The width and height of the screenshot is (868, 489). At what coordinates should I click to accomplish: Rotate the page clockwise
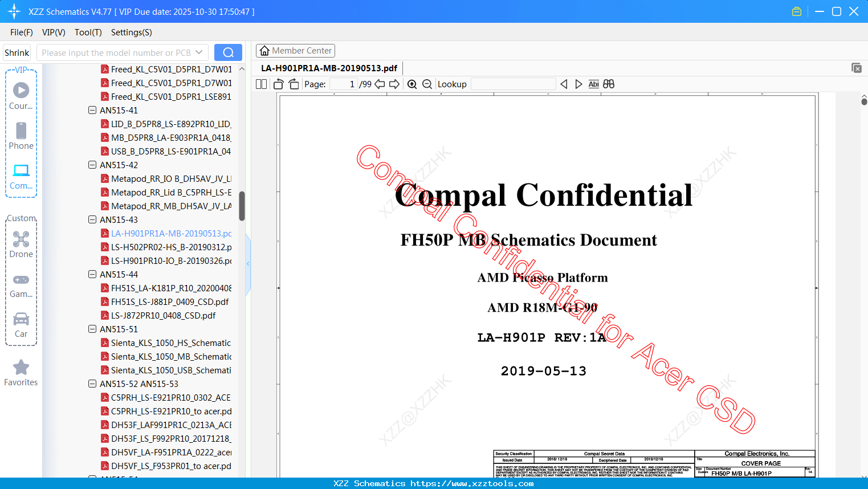coord(294,84)
